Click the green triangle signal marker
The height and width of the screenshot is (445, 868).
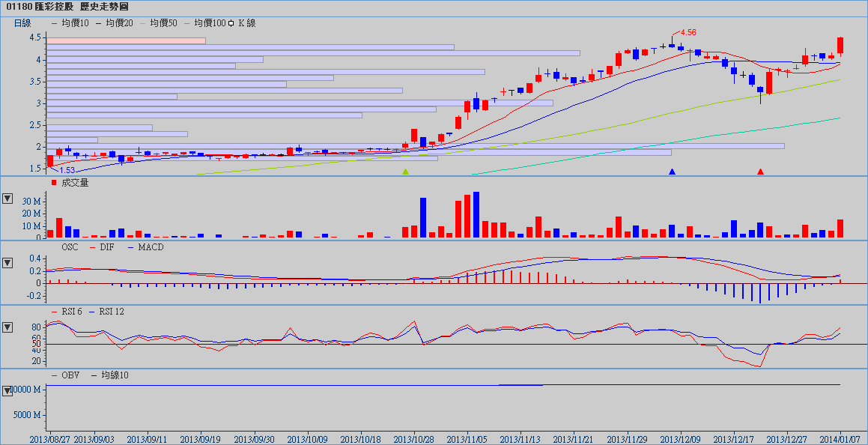point(406,172)
